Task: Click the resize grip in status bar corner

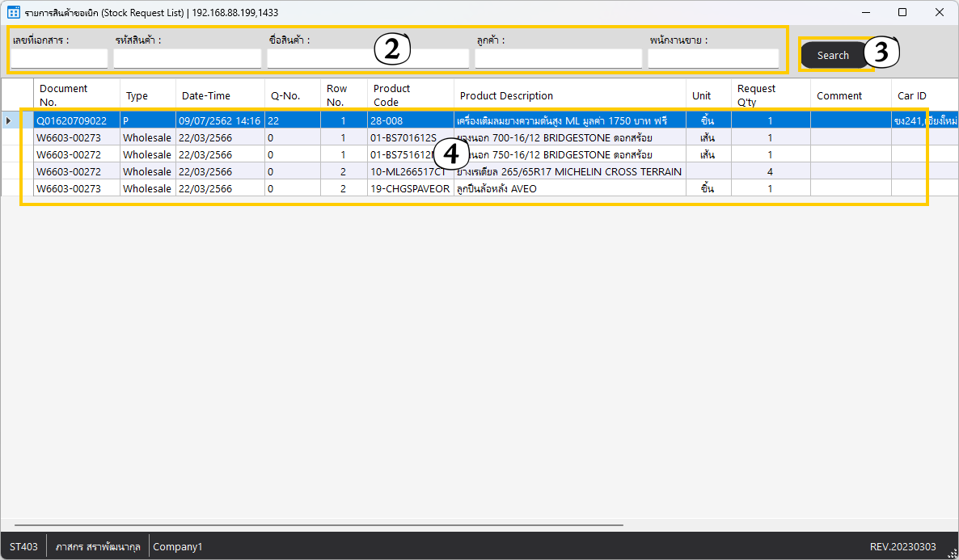Action: [952, 553]
